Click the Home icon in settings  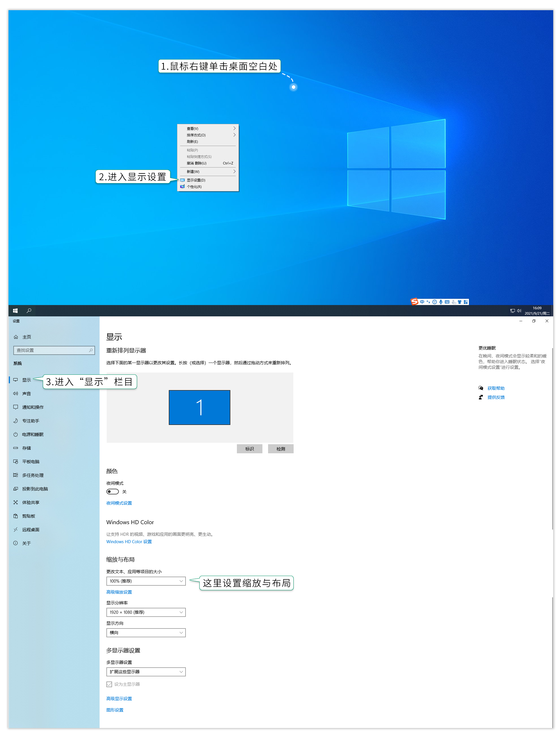pos(16,337)
